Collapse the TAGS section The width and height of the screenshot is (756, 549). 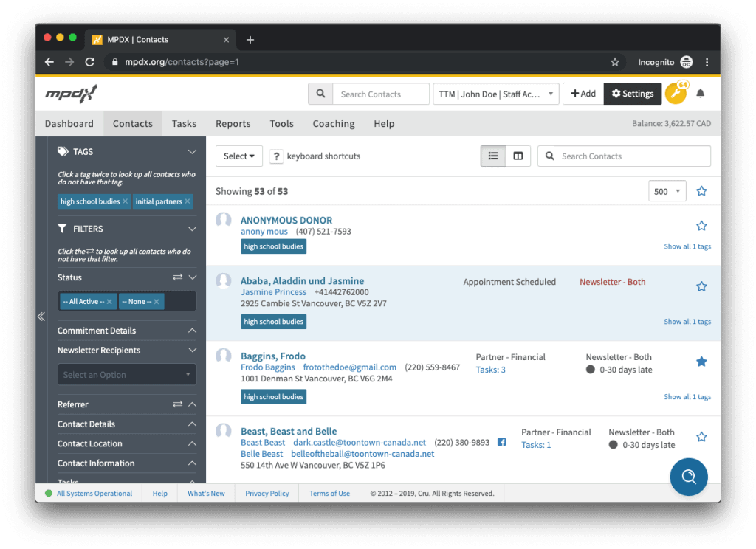point(193,152)
